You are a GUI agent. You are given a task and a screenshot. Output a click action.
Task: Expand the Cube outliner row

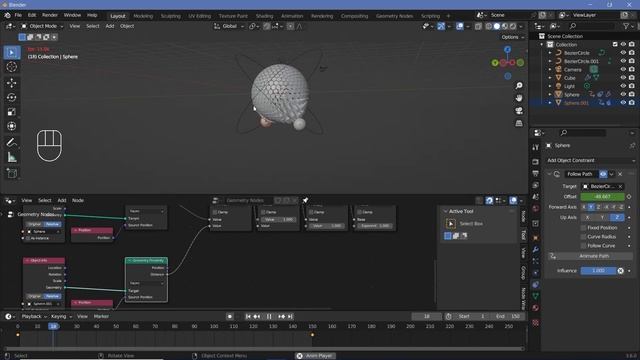(x=550, y=78)
